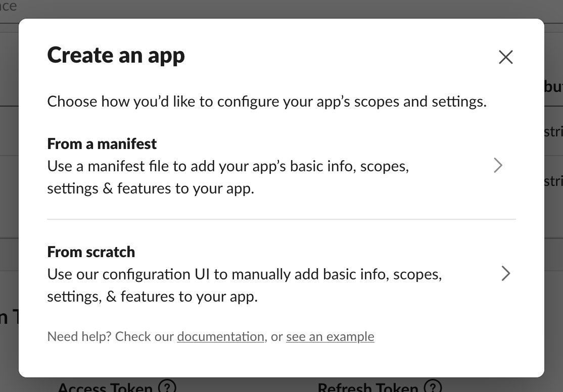
Task: Select the From scratch heading
Action: tap(91, 252)
